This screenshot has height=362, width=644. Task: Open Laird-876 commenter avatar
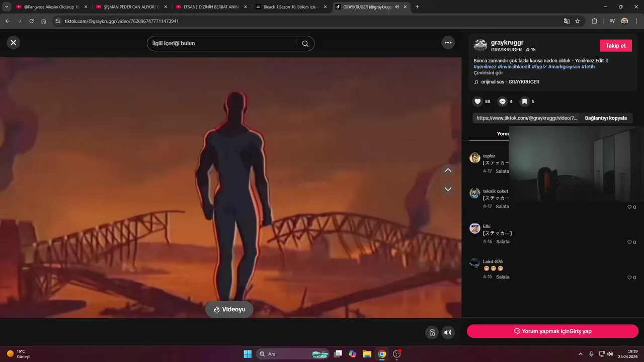coord(475,263)
